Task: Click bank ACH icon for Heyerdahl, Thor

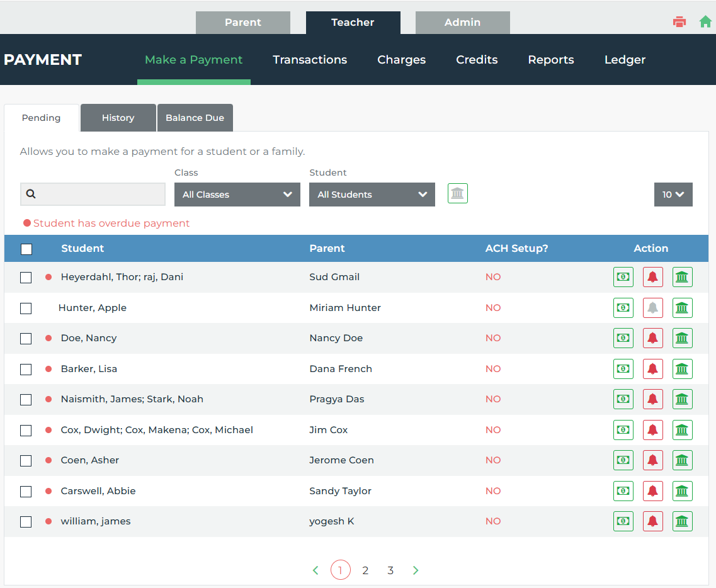Action: [x=682, y=277]
